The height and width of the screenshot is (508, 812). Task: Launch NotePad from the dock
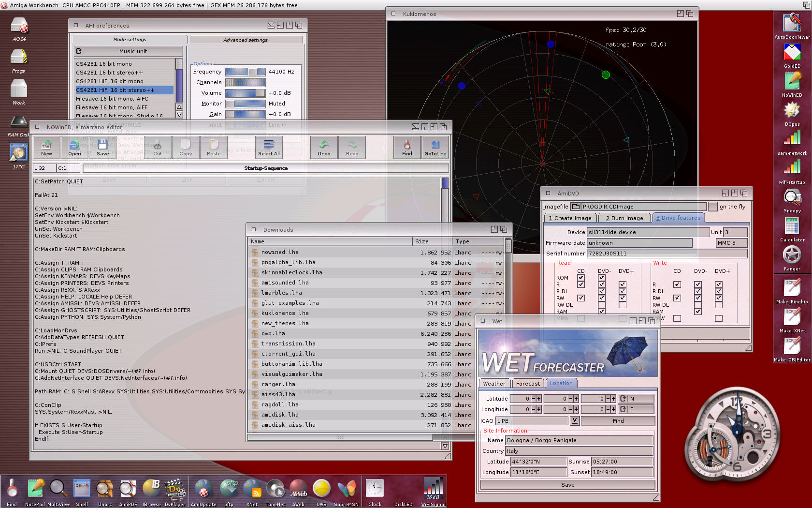point(35,492)
